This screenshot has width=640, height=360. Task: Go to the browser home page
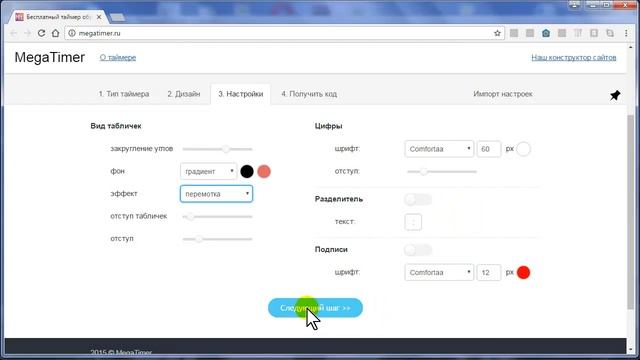pos(56,33)
